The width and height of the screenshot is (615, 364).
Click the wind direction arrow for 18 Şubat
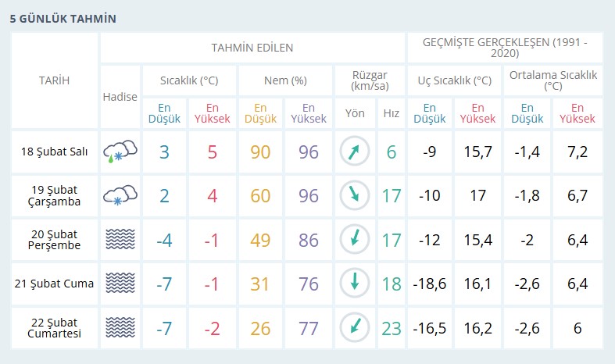coord(355,152)
